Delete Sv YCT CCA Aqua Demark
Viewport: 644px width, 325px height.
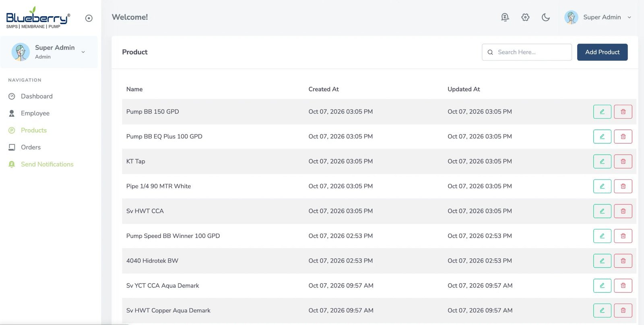tap(623, 286)
